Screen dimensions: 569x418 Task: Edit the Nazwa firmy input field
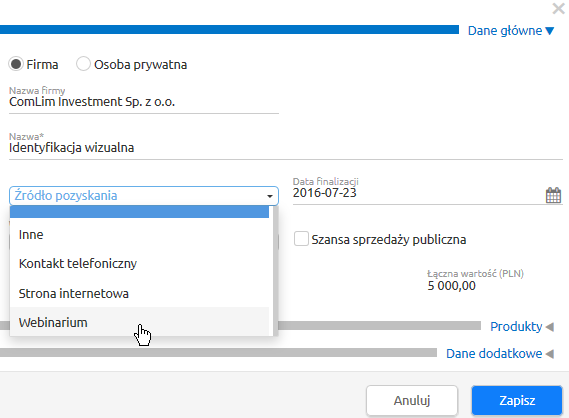144,102
